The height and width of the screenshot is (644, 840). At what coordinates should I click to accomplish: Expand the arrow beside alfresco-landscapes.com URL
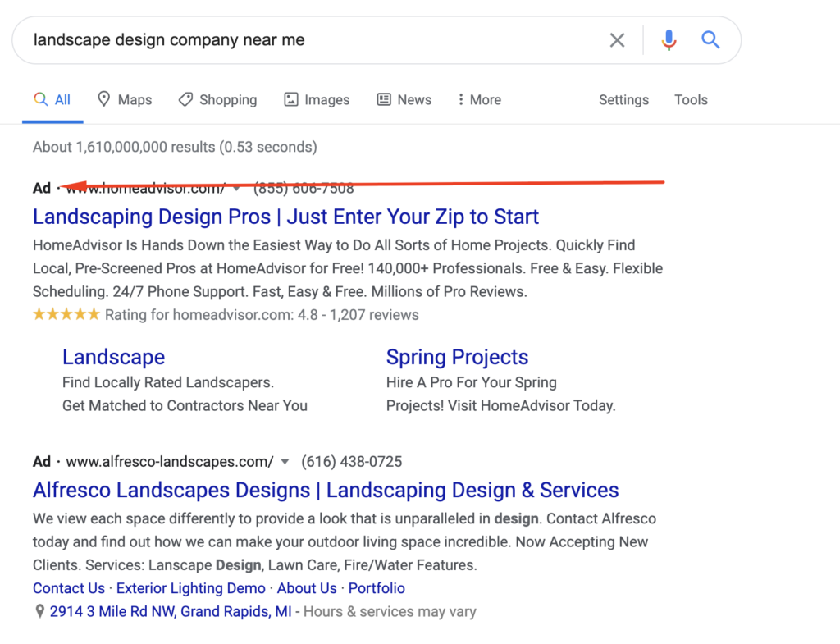284,461
